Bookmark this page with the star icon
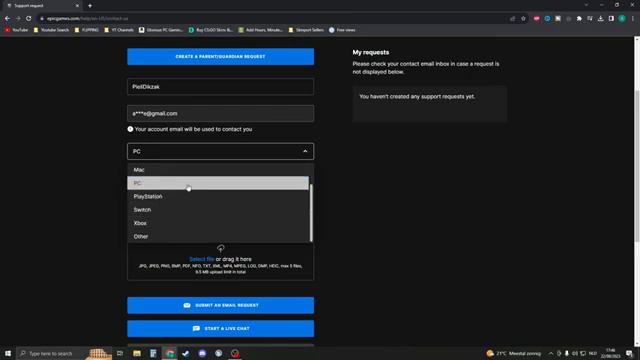Screen dimensions: 640x360 523,18
